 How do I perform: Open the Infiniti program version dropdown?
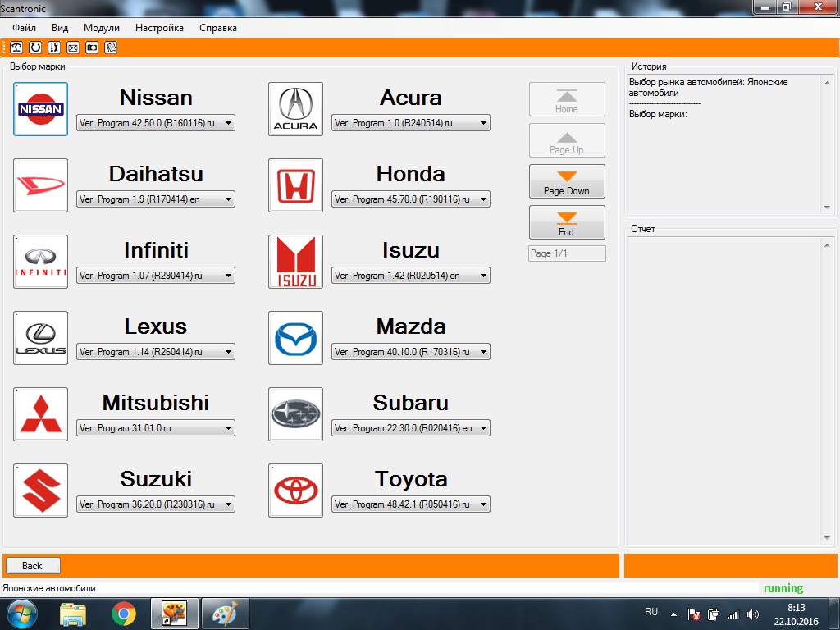click(156, 276)
